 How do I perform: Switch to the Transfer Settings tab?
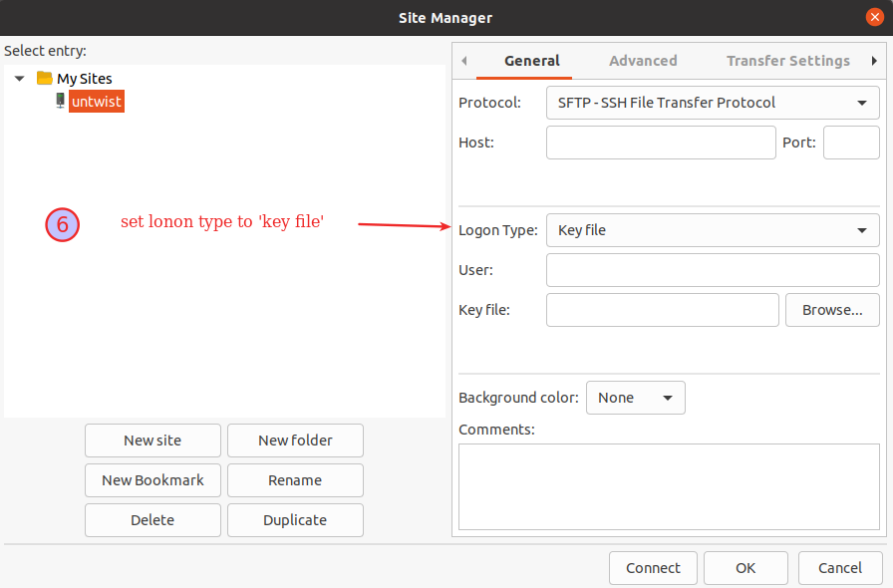pyautogui.click(x=787, y=61)
